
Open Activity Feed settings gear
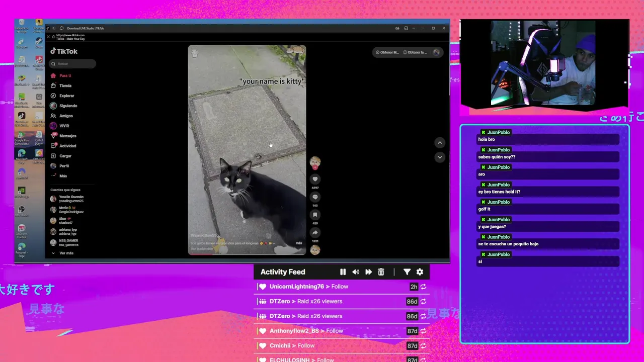coord(420,272)
